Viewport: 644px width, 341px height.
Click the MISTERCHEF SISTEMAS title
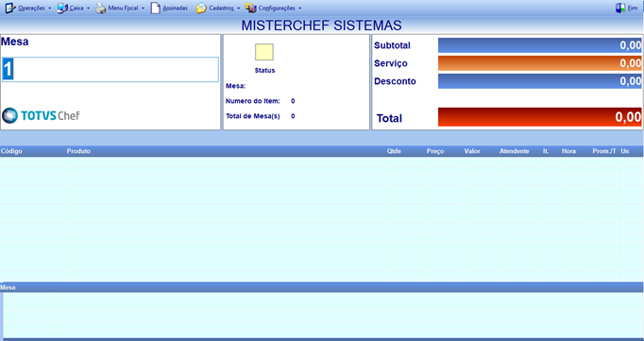click(321, 26)
